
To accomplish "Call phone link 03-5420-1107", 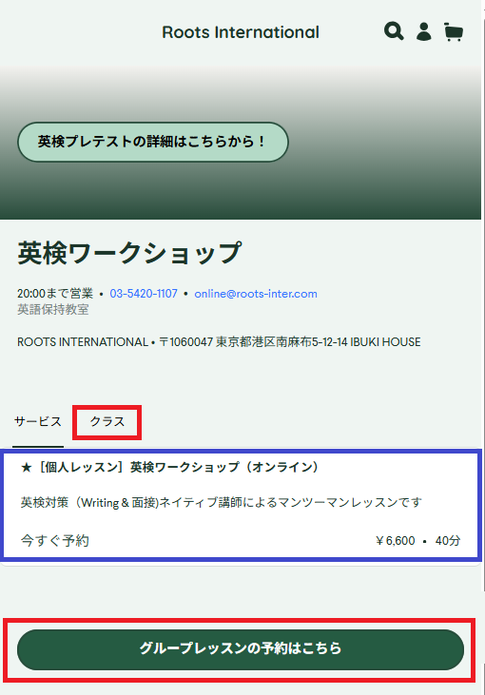I will tap(144, 293).
